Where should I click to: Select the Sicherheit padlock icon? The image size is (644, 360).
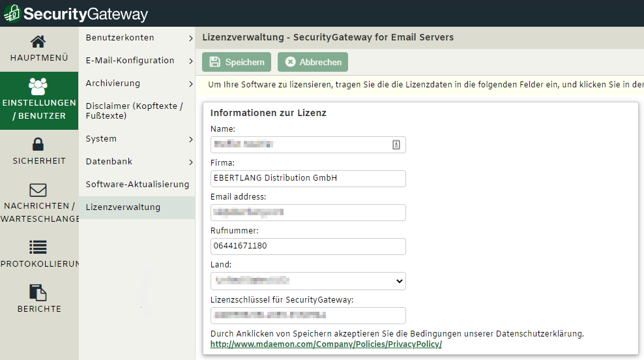pyautogui.click(x=38, y=144)
